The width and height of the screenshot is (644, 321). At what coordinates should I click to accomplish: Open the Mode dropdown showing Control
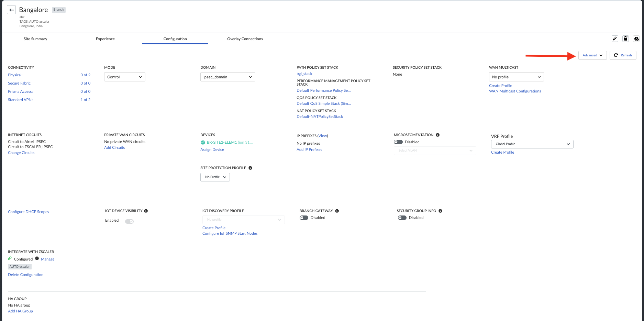point(125,77)
